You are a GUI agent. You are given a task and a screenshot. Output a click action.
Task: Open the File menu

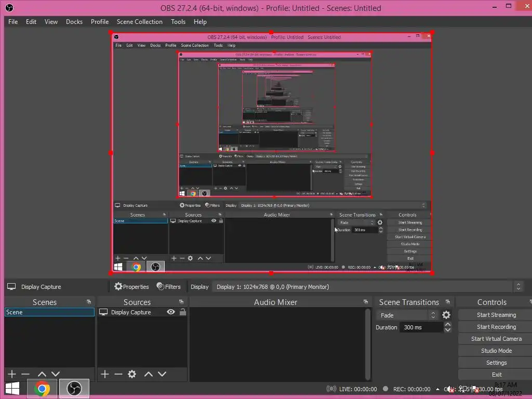[x=13, y=22]
